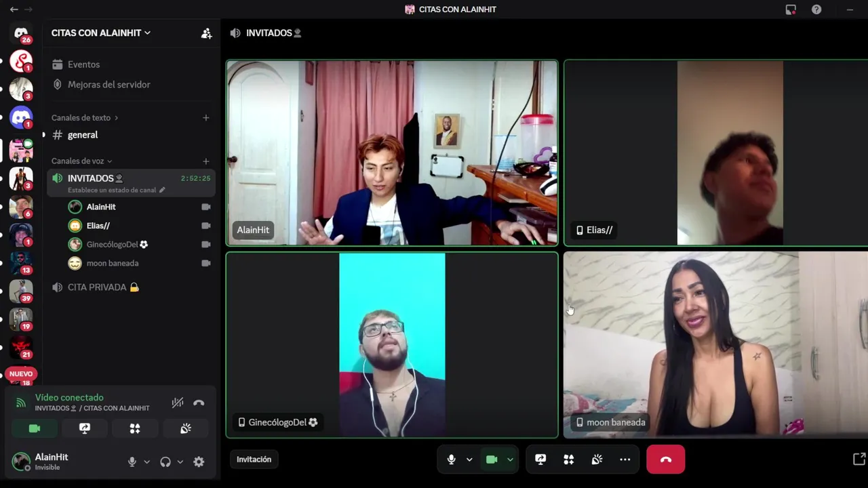The height and width of the screenshot is (488, 868).
Task: Hang up with the red disconnect button
Action: click(666, 460)
